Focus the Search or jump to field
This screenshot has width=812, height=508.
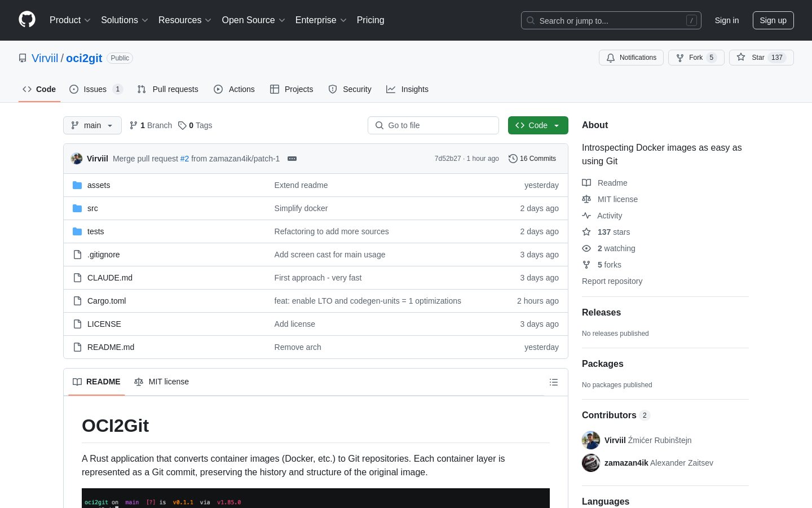pyautogui.click(x=611, y=20)
